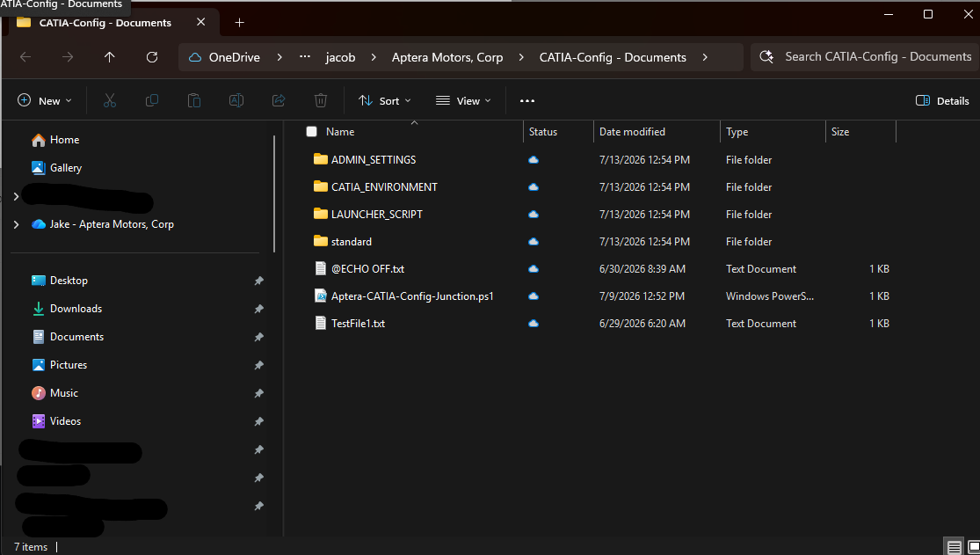Select the TestFile1.txt file name
The width and height of the screenshot is (980, 555).
coord(358,324)
